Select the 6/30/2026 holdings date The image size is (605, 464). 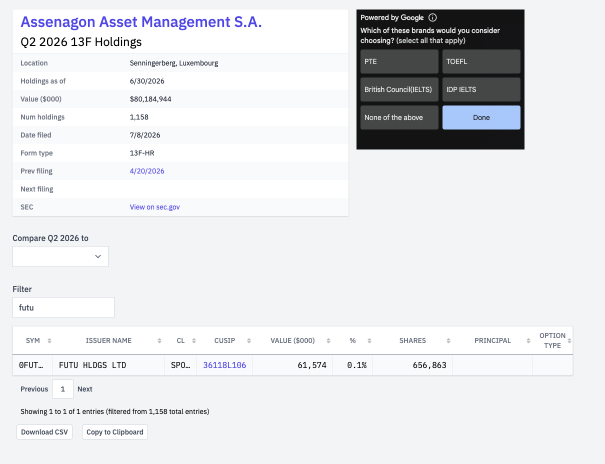point(147,81)
